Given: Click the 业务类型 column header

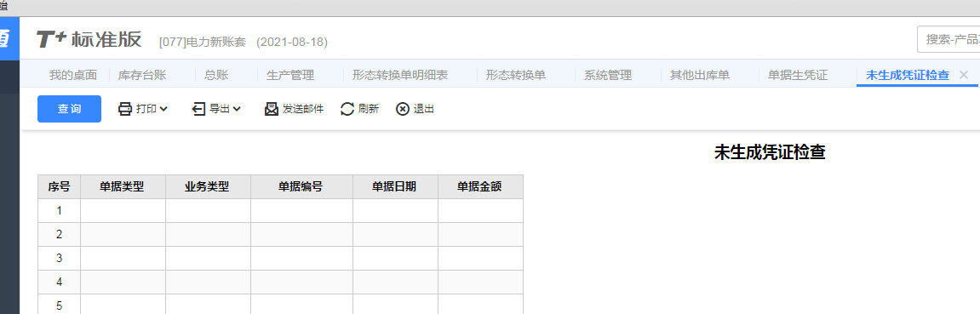Looking at the screenshot, I should [x=208, y=186].
